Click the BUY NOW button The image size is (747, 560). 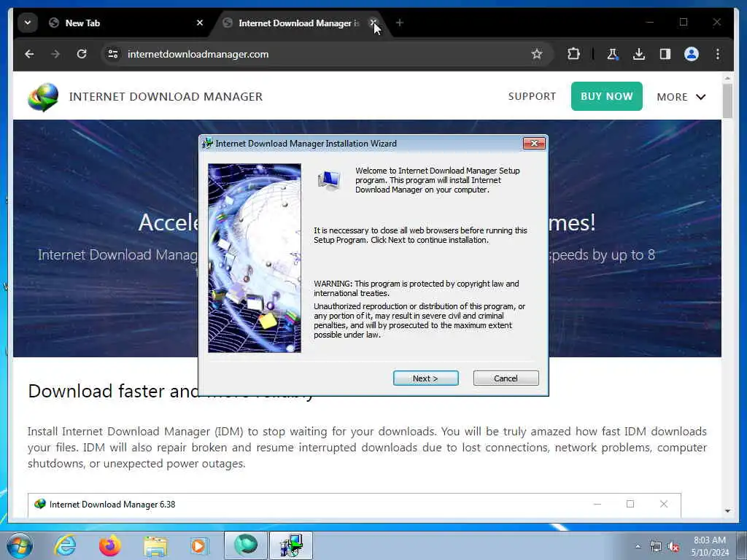click(x=606, y=96)
